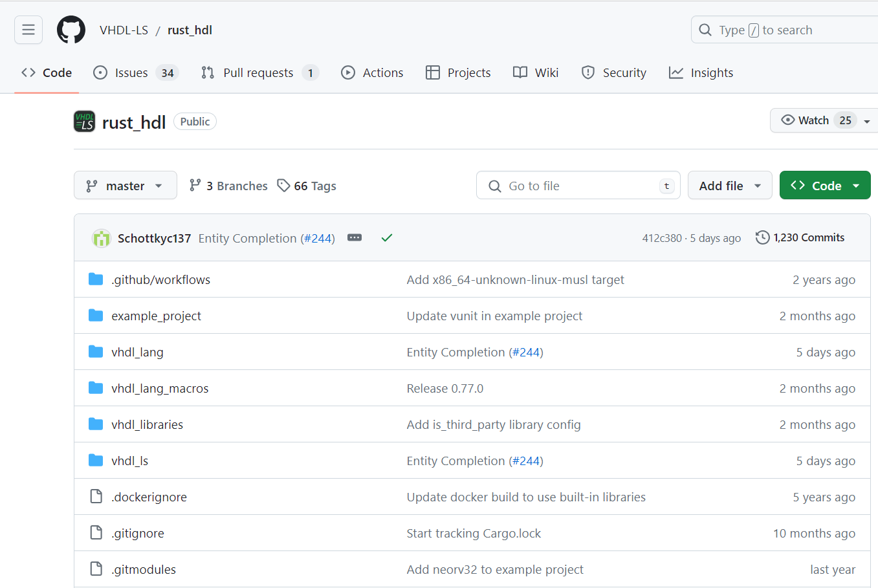Screen dimensions: 878x588
Task: Open the vhdl_lang folder
Action: [137, 352]
